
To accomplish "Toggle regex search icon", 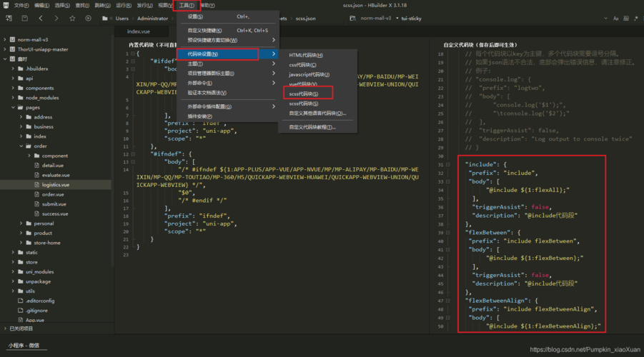I will pyautogui.click(x=636, y=19).
